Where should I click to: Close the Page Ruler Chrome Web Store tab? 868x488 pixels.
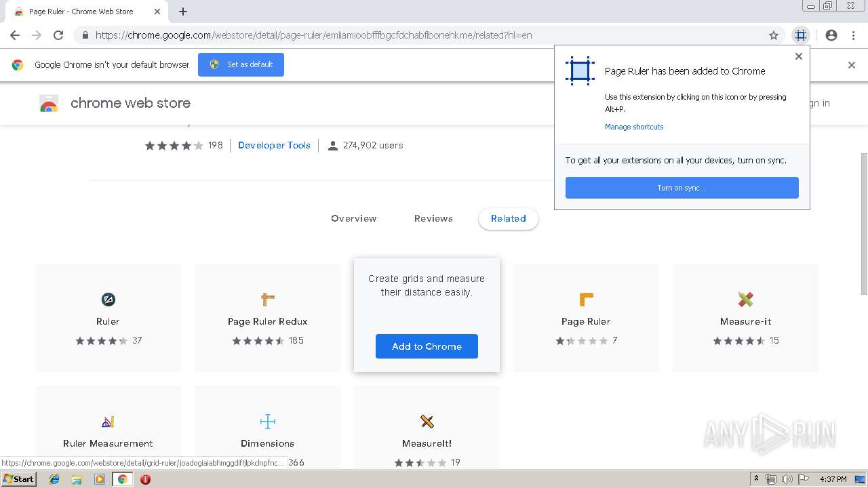(x=157, y=12)
